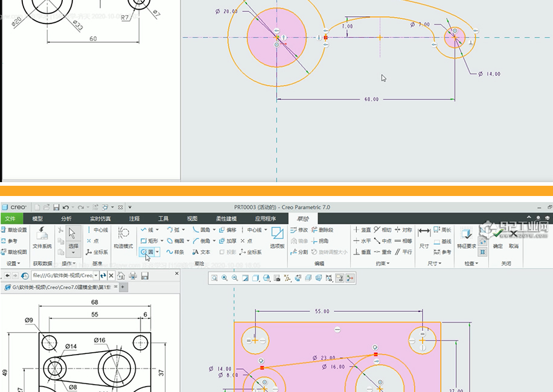The height and width of the screenshot is (392, 553).
Task: Select the 圆 (Circle) sketch tool
Action: click(147, 252)
